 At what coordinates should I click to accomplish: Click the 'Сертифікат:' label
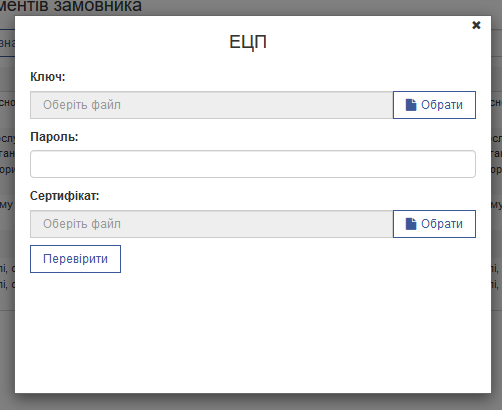tap(65, 196)
